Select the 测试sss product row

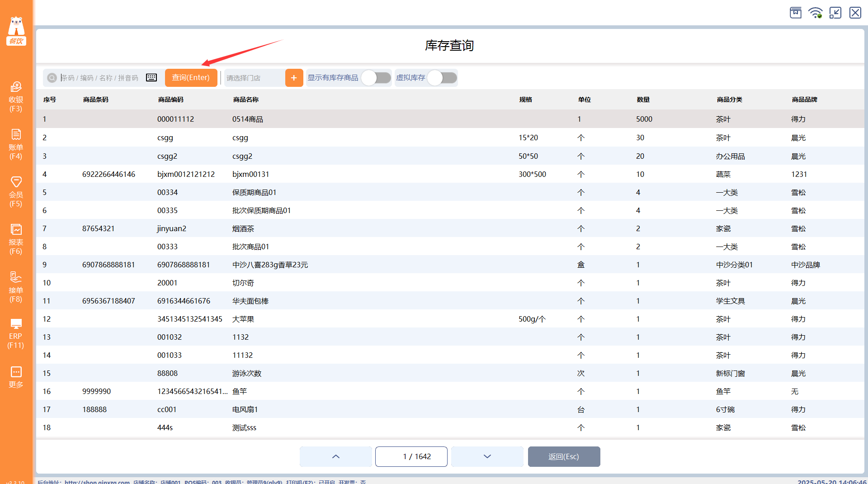point(450,427)
